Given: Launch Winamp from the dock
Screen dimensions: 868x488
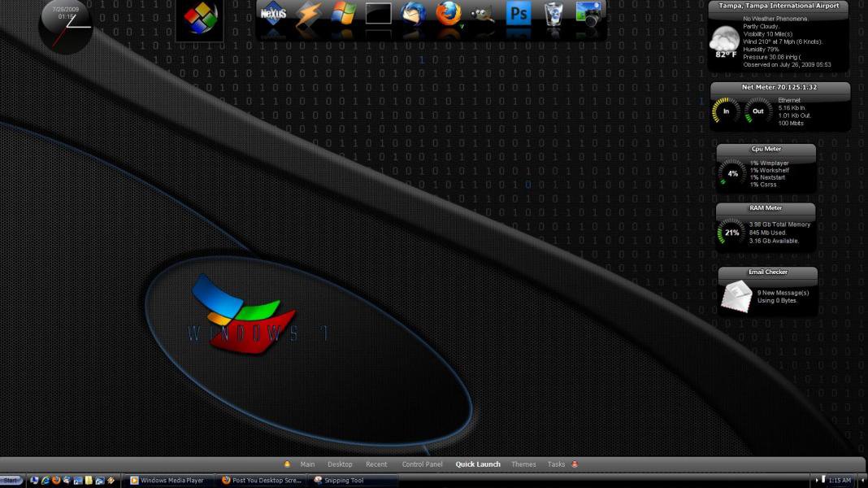Looking at the screenshot, I should 308,13.
